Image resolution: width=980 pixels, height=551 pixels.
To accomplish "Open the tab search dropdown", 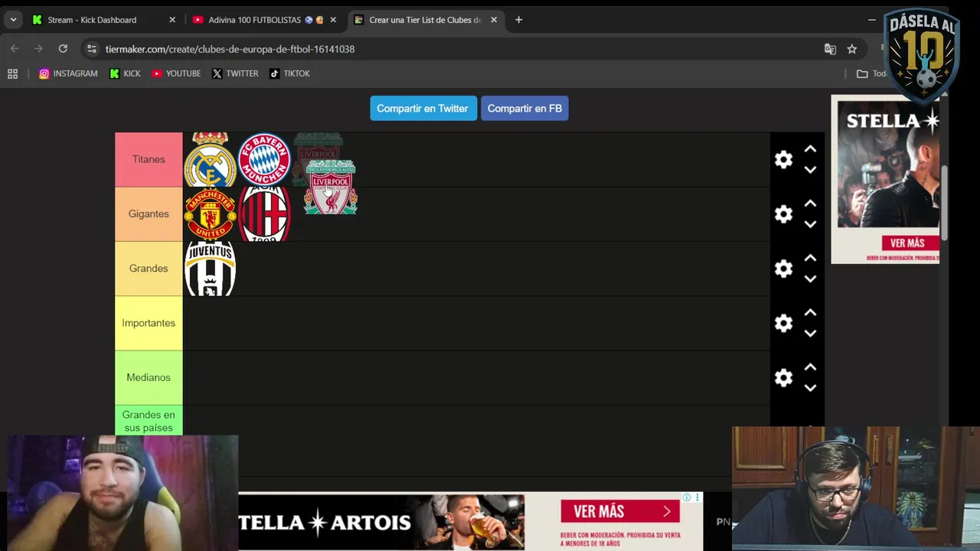I will coord(13,20).
